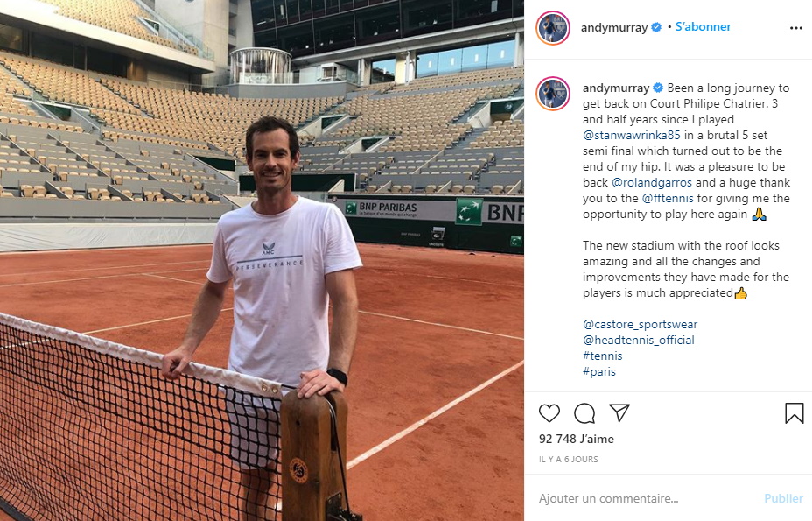
Task: Open the profile avatar beside the caption
Action: pos(553,94)
